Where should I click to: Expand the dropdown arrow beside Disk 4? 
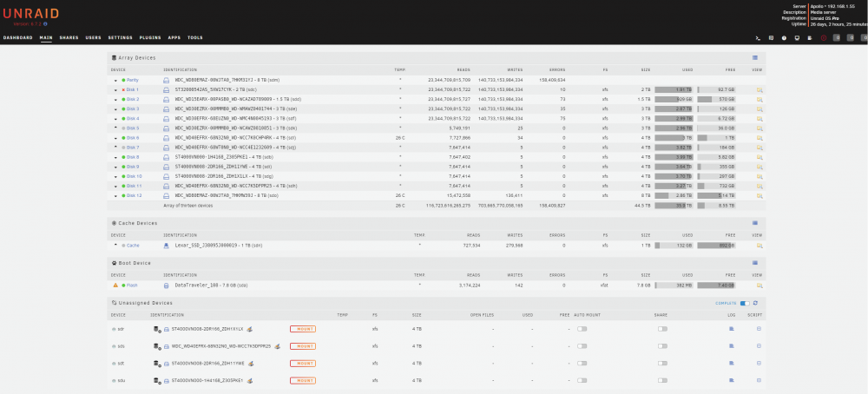(115, 118)
